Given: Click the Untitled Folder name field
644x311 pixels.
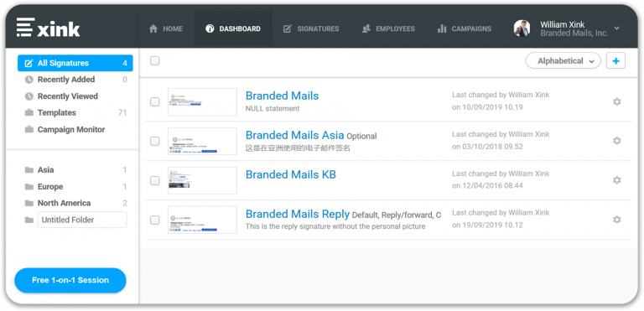Looking at the screenshot, I should 82,220.
